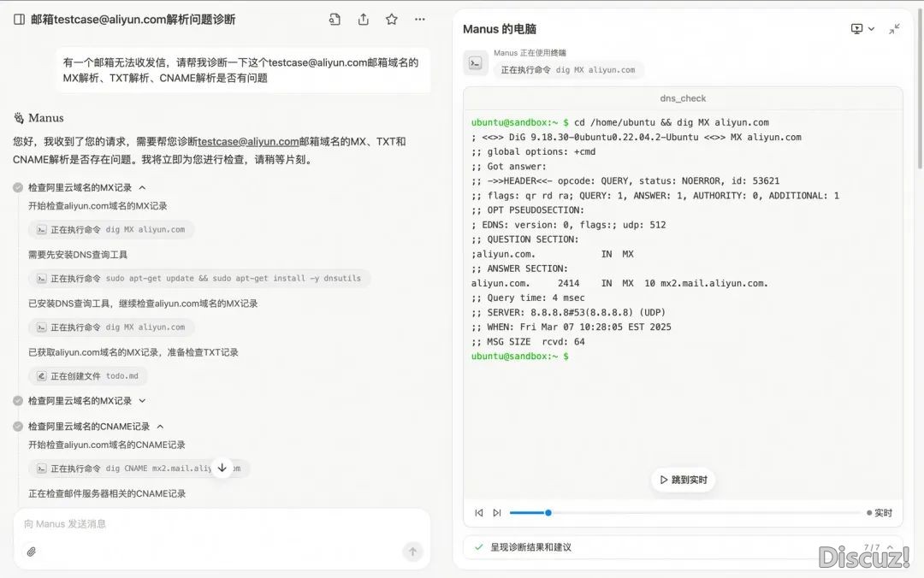Skip to previous step in playback
The width and height of the screenshot is (924, 578).
coord(479,513)
